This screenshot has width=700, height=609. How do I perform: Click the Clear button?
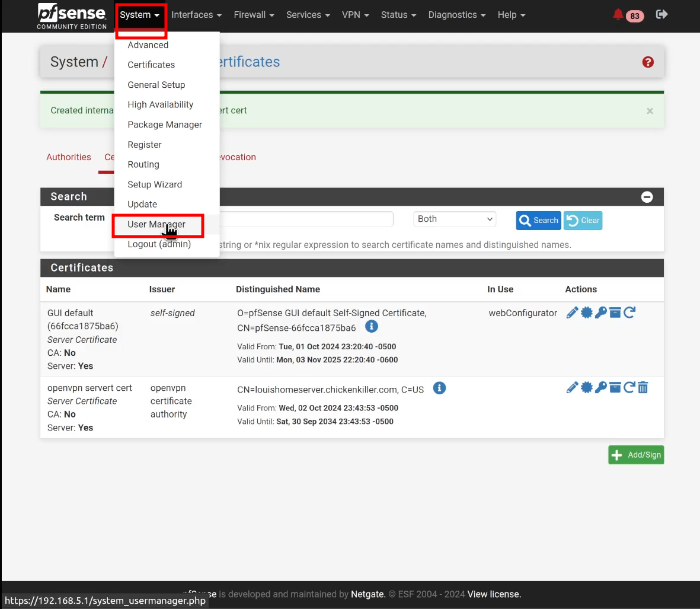click(583, 221)
